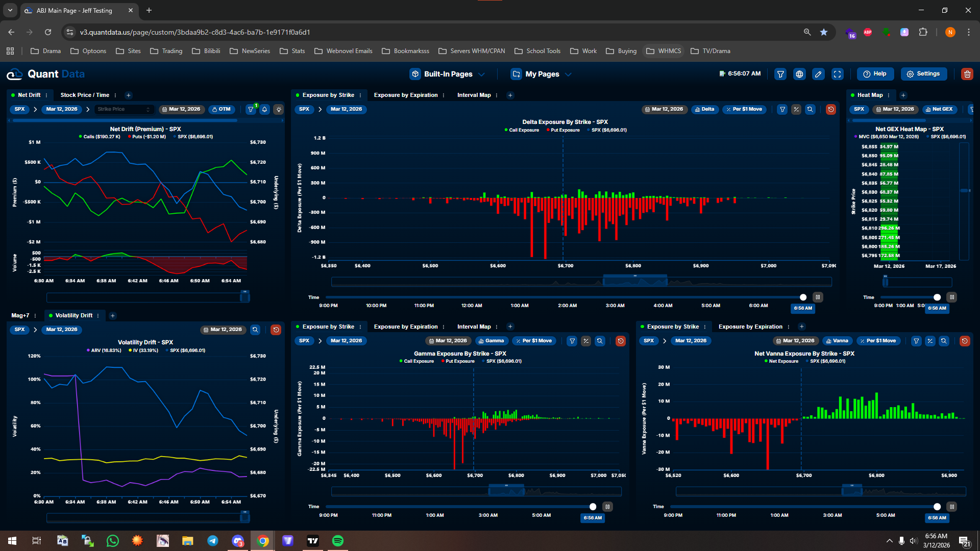Open the Strike Price selector
This screenshot has width=980, height=551.
pos(124,109)
